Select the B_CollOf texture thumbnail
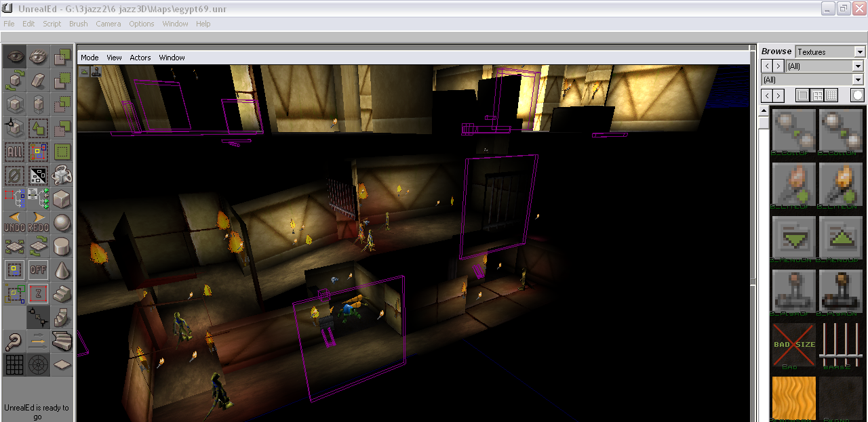The height and width of the screenshot is (422, 868). tap(794, 131)
